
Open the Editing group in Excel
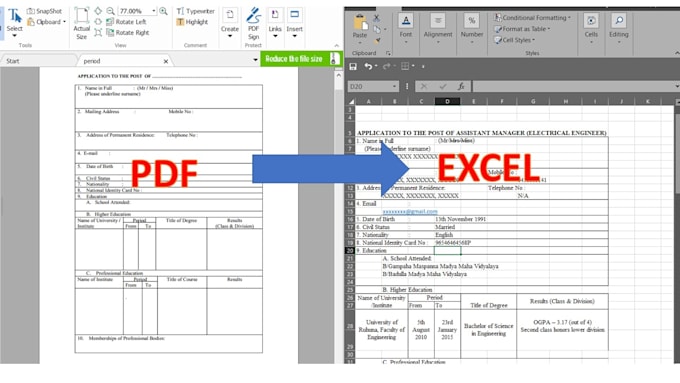[618, 28]
